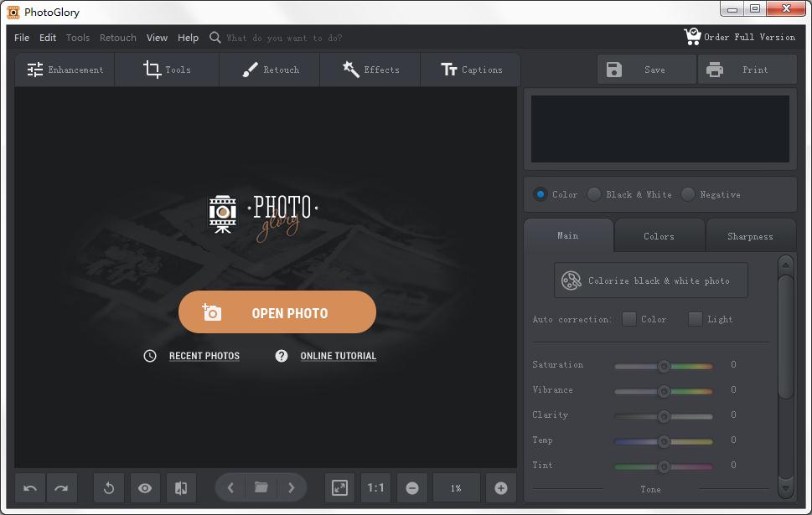Image resolution: width=812 pixels, height=515 pixels.
Task: Select the Black & White radio button
Action: pyautogui.click(x=594, y=194)
